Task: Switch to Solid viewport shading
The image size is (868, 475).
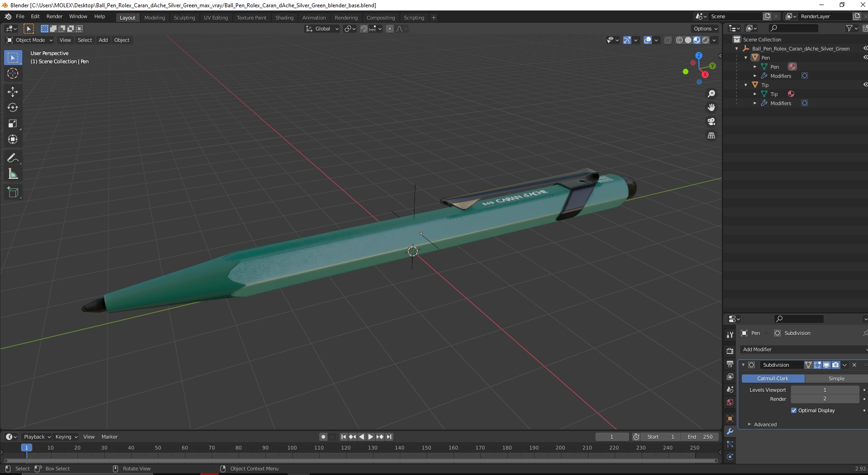Action: pyautogui.click(x=688, y=40)
